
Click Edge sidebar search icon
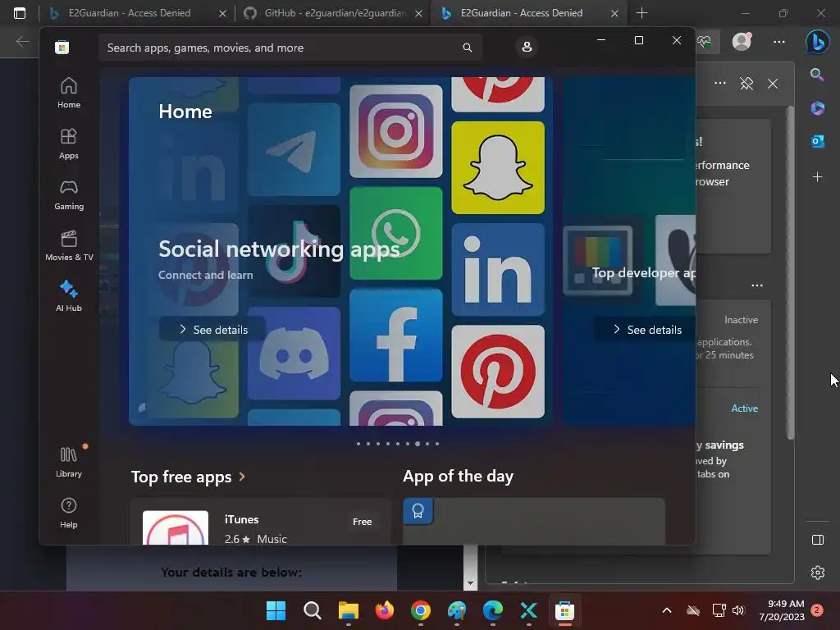pos(817,75)
